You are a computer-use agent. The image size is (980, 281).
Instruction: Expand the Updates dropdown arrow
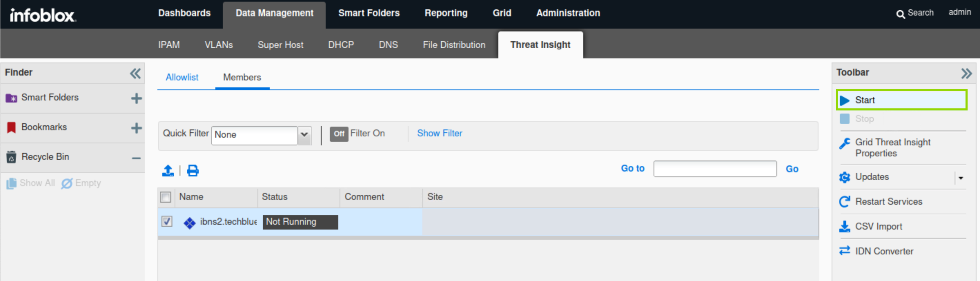point(961,177)
